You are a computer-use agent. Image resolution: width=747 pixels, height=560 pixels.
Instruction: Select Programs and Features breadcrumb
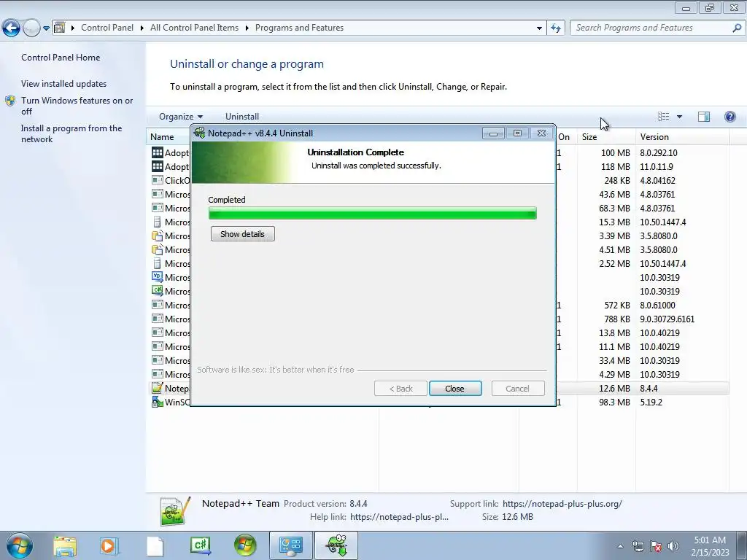299,28
